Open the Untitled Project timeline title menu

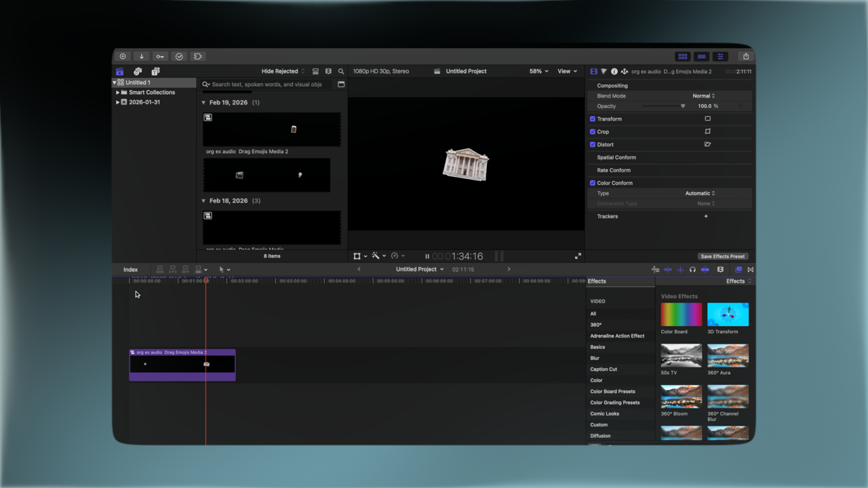coord(420,269)
